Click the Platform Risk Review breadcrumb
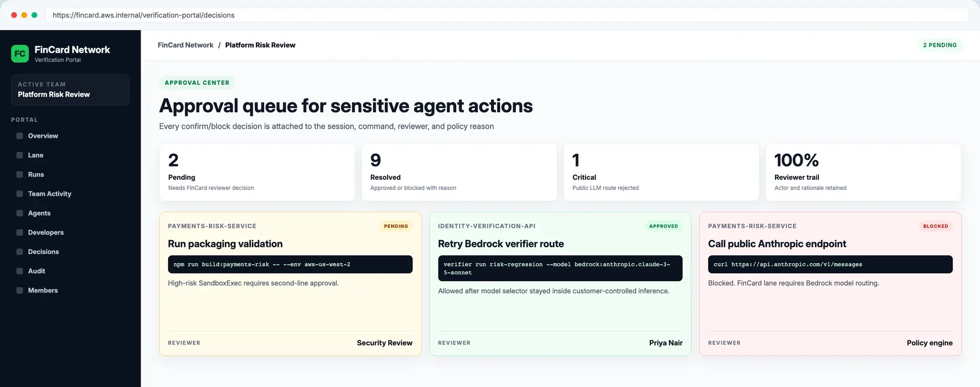This screenshot has height=387, width=980. tap(260, 45)
